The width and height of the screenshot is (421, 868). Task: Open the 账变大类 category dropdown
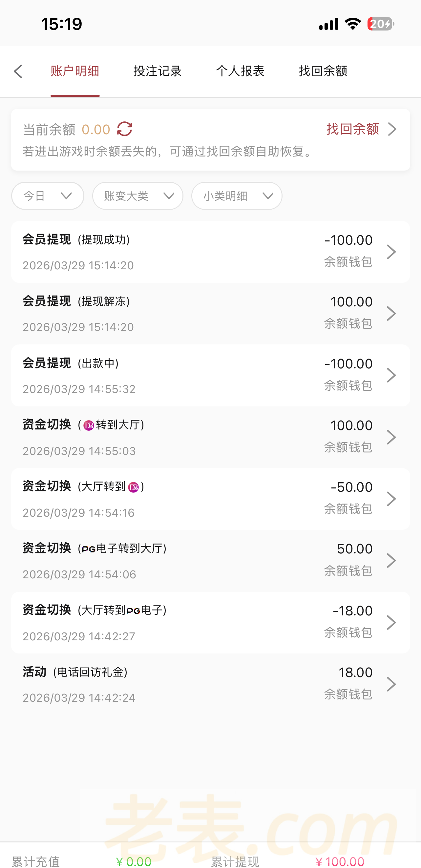(x=137, y=196)
